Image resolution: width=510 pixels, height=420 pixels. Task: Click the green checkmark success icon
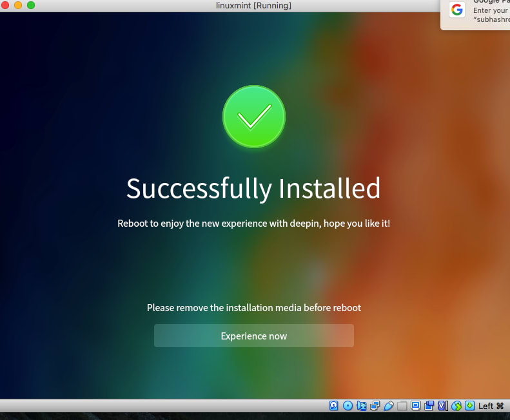tap(253, 117)
